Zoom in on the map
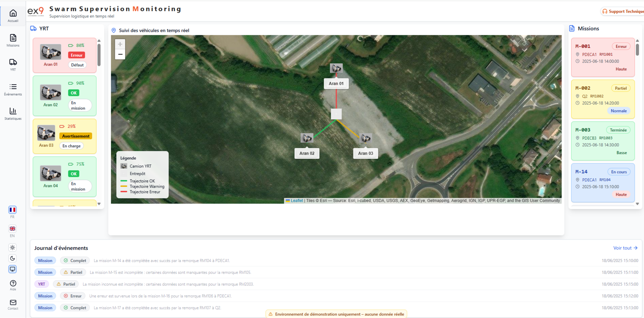 (x=120, y=44)
